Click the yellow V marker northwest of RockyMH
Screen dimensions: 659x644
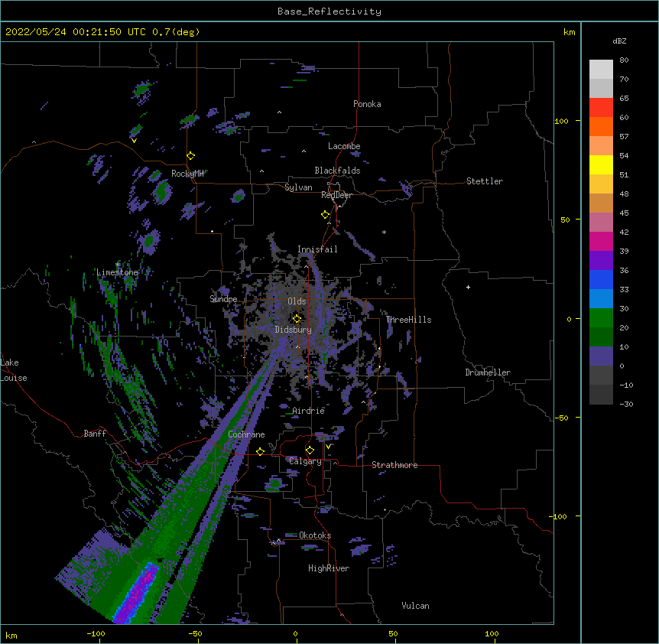coord(134,141)
